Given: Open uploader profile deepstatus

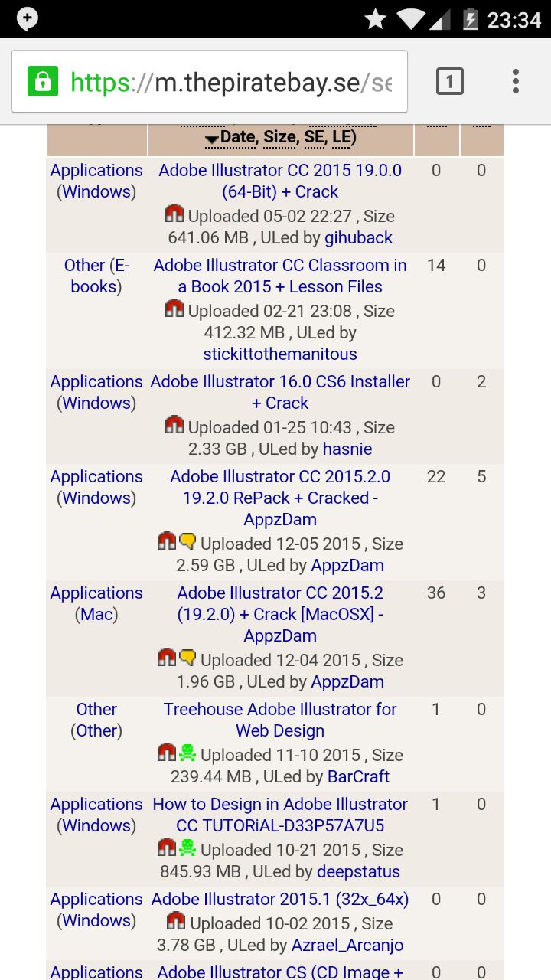Looking at the screenshot, I should [358, 871].
